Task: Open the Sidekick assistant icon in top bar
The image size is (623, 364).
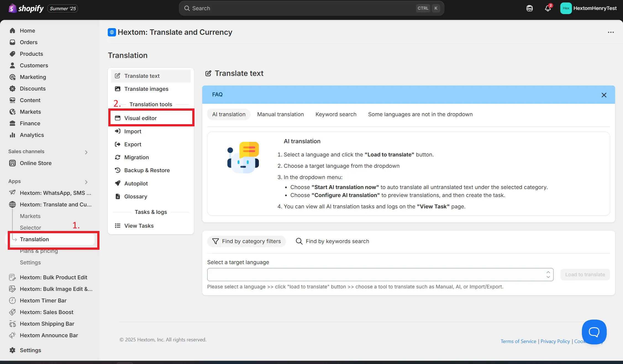Action: (529, 8)
